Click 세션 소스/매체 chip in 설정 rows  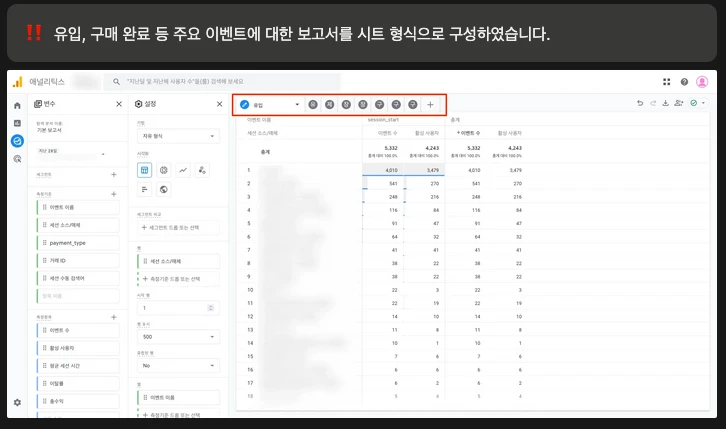click(x=178, y=261)
